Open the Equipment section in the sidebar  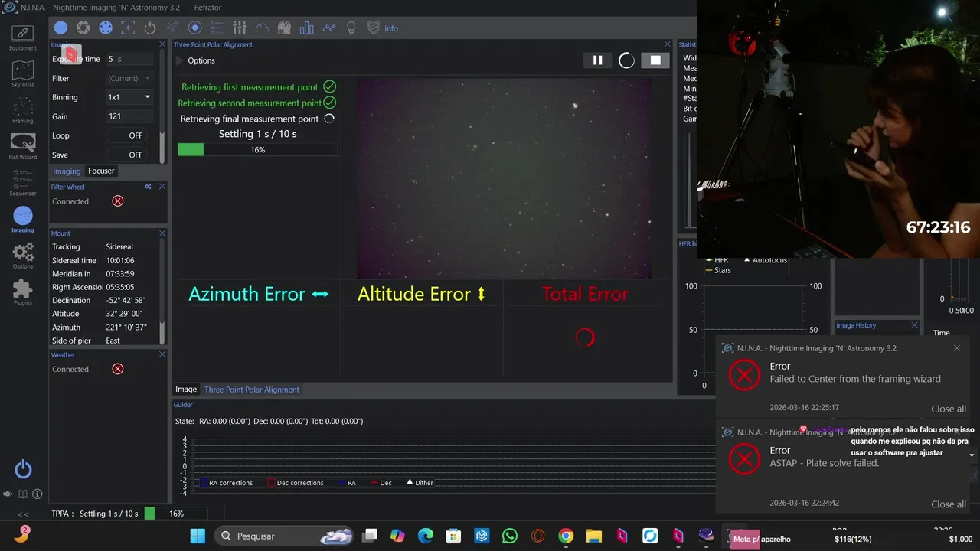[23, 37]
